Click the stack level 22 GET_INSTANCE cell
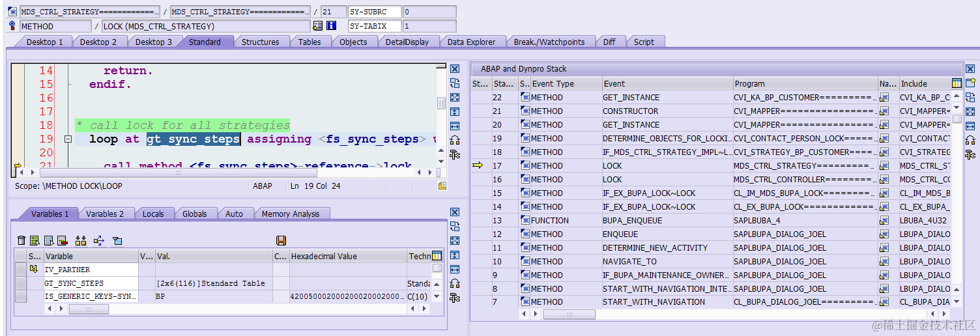The width and height of the screenshot is (980, 336). 667,97
